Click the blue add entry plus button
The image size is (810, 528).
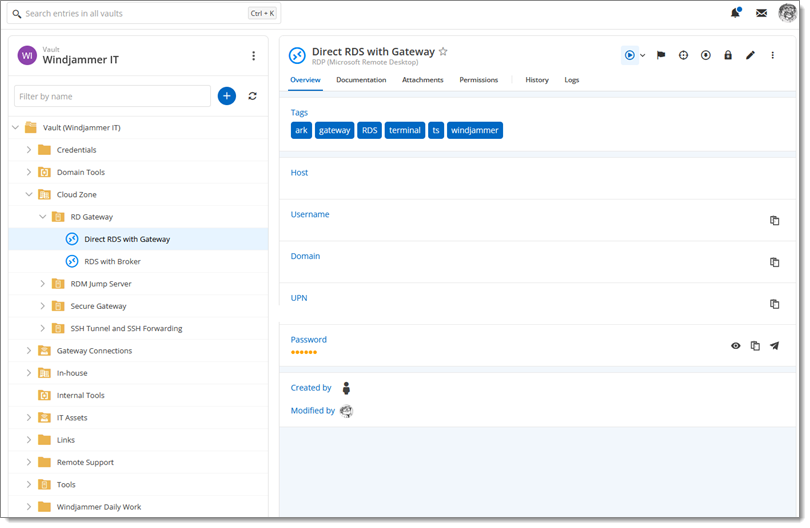tap(227, 96)
